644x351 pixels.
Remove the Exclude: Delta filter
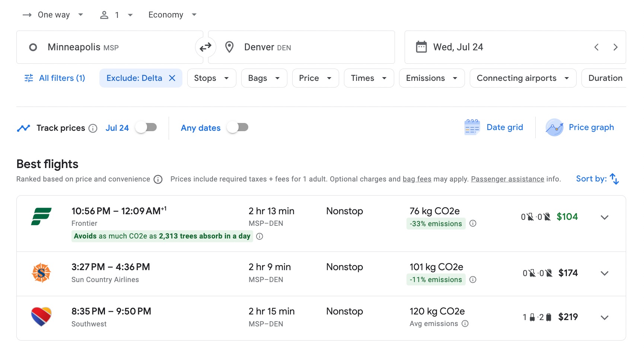(172, 78)
